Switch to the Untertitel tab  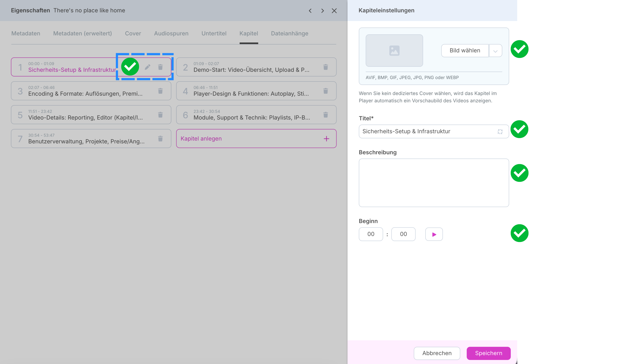[214, 33]
